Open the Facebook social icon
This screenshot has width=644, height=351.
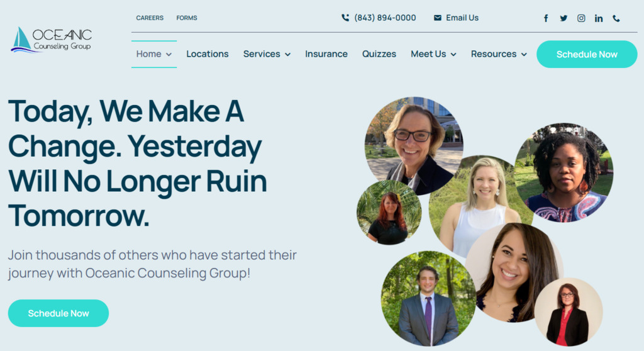tap(546, 18)
